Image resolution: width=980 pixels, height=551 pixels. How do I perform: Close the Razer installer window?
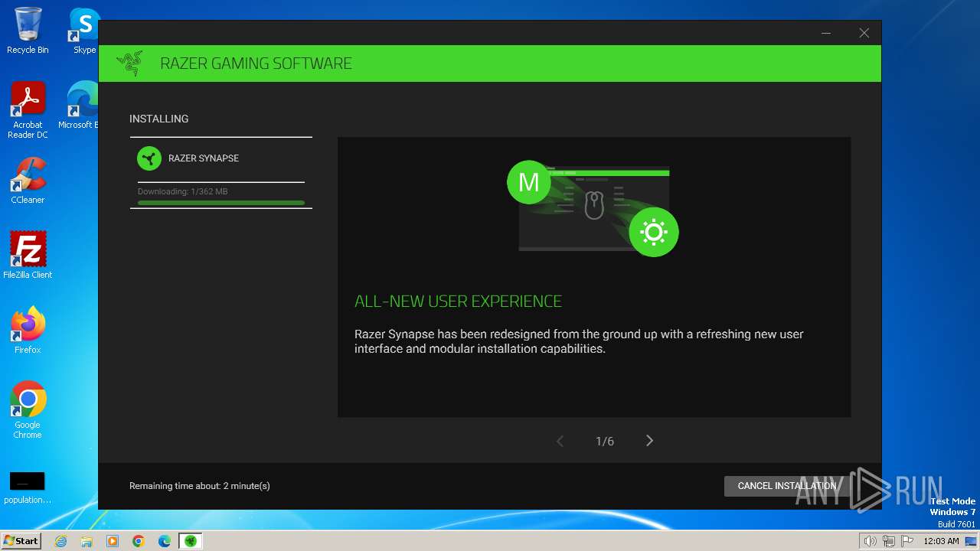point(864,33)
